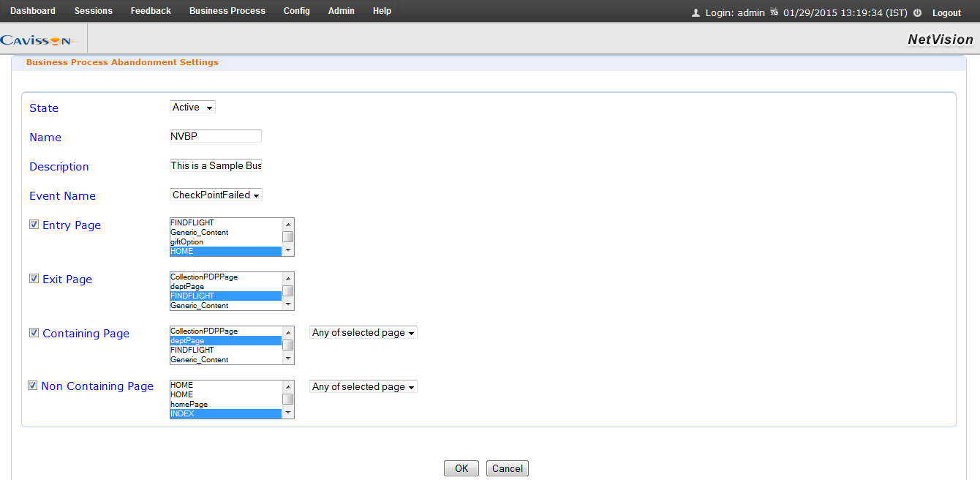This screenshot has width=980, height=480.
Task: Click up arrow of Entry Page list scrollbar
Action: pos(288,223)
